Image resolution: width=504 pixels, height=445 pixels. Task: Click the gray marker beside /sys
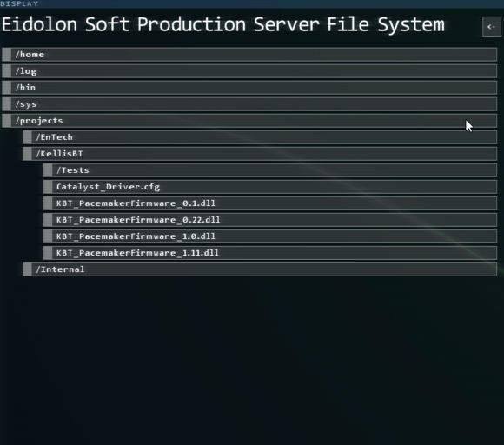pos(6,104)
